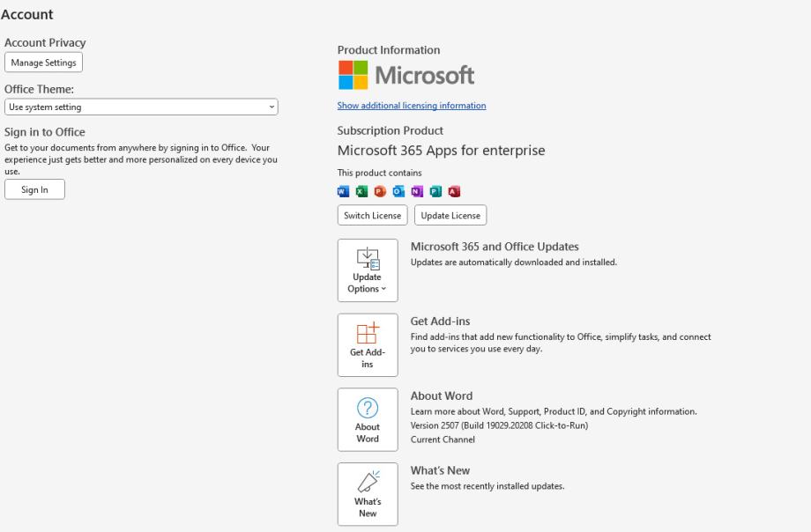
Task: Click the Access product icon
Action: click(454, 191)
